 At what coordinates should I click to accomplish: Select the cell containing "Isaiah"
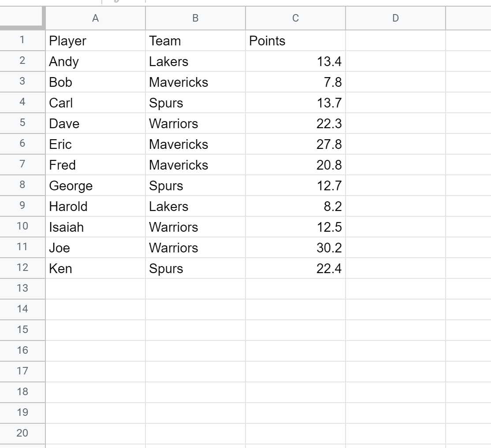click(x=95, y=227)
